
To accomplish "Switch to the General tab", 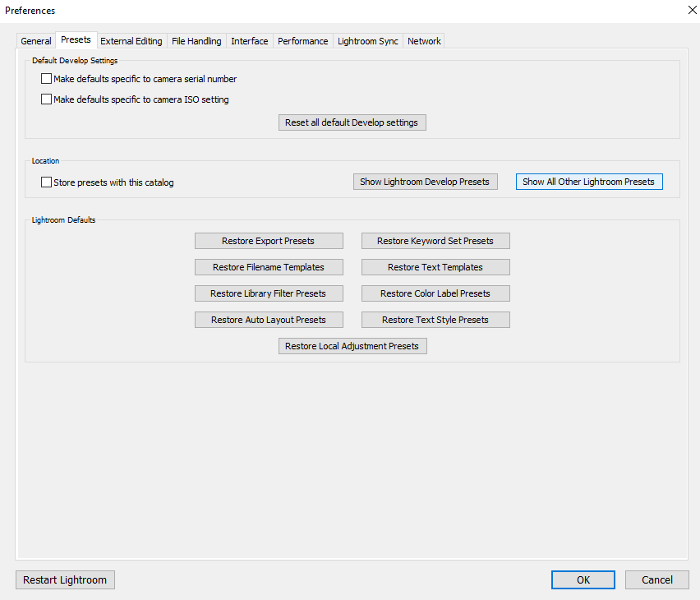I will (x=35, y=41).
